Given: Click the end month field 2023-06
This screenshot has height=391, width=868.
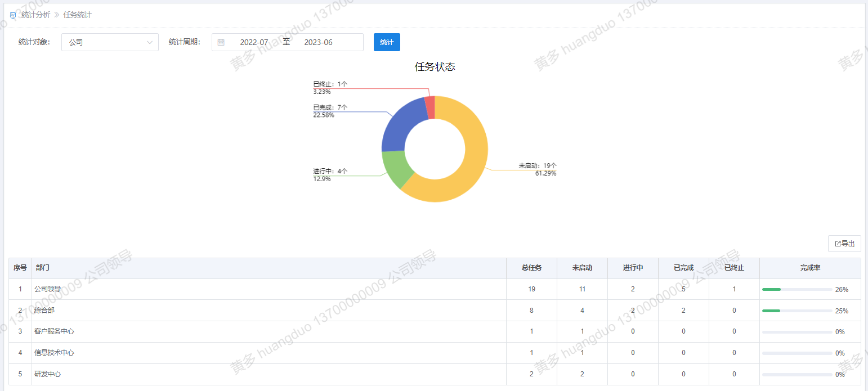Looking at the screenshot, I should point(318,42).
